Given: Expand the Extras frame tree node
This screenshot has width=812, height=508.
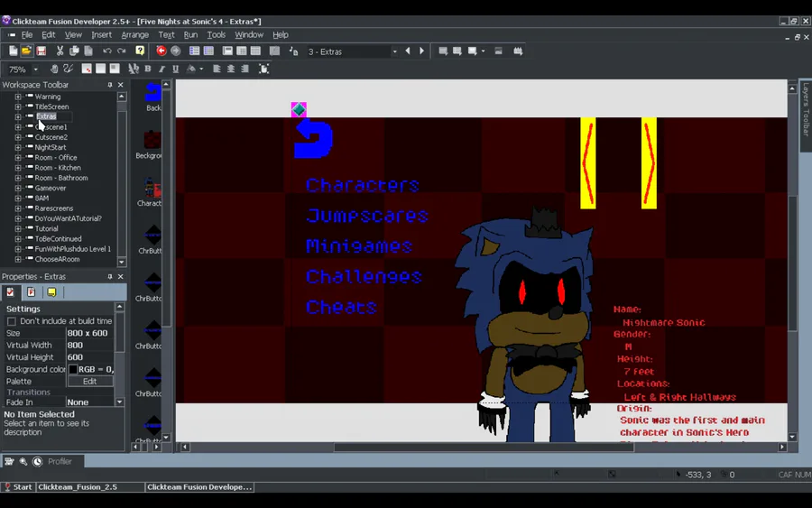Looking at the screenshot, I should pyautogui.click(x=18, y=117).
